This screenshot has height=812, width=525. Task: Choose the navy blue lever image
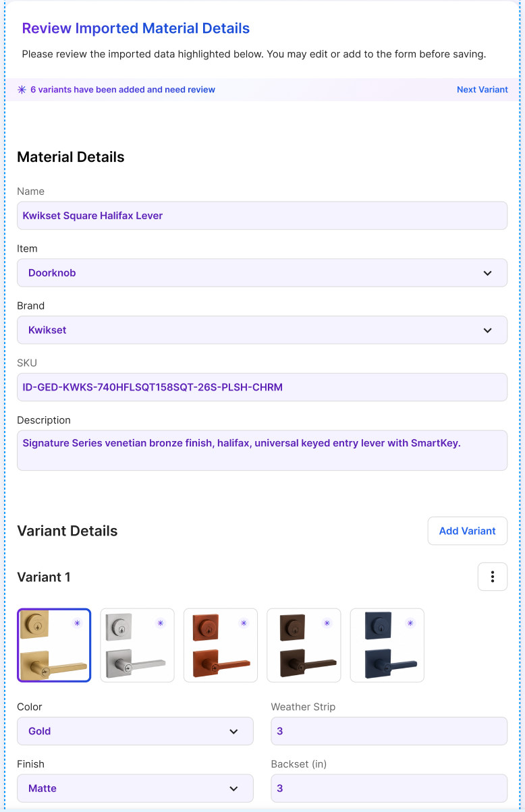(387, 645)
